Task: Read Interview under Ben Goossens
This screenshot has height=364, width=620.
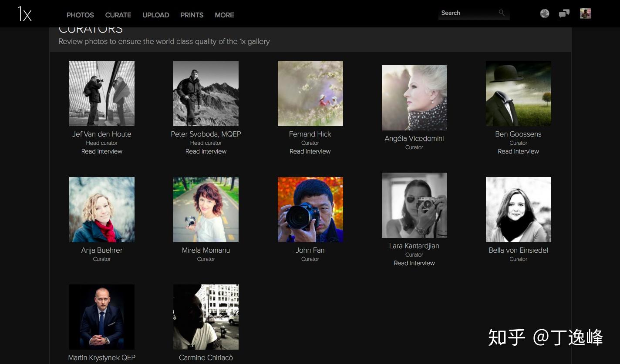Action: coord(518,151)
